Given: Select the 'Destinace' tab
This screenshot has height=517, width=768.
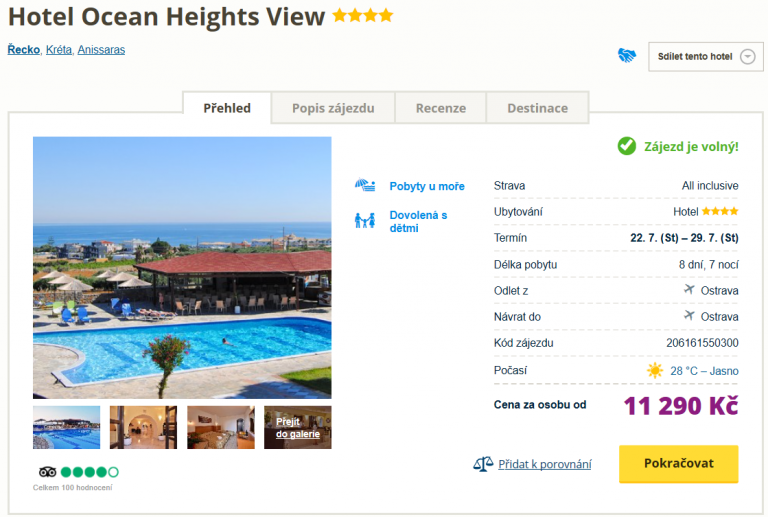Looking at the screenshot, I should point(537,108).
